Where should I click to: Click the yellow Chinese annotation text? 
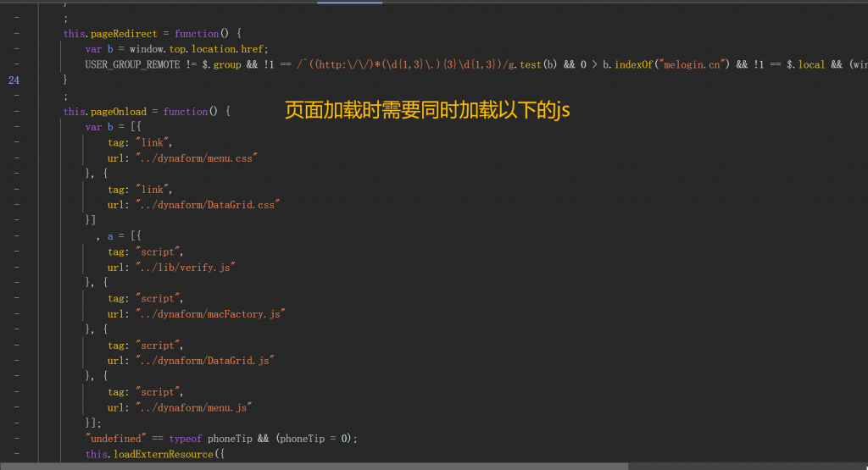427,111
